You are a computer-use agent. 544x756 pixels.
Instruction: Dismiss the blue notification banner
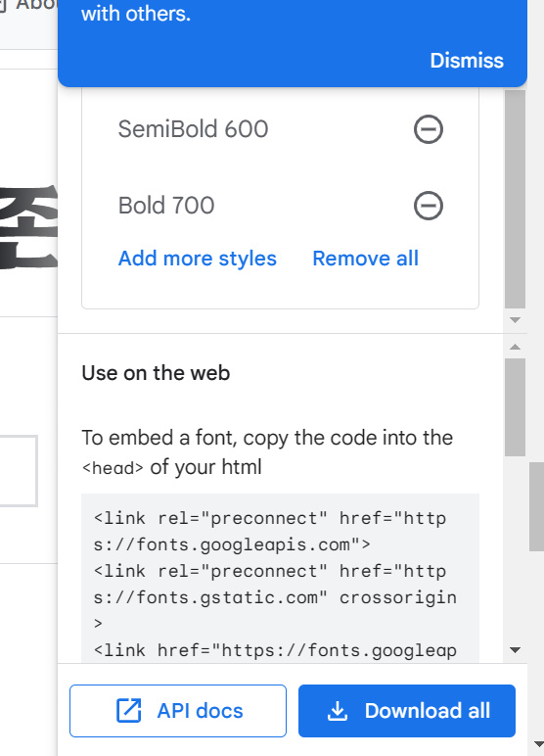point(467,61)
